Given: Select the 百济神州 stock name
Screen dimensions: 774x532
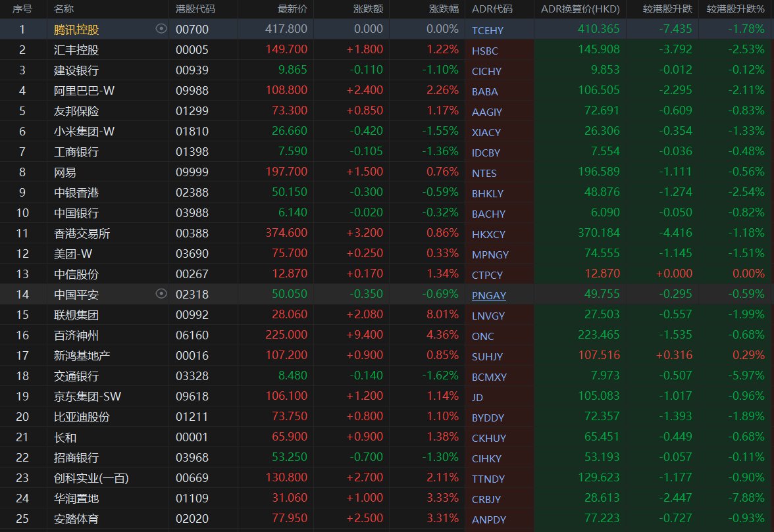Looking at the screenshot, I should pos(76,335).
